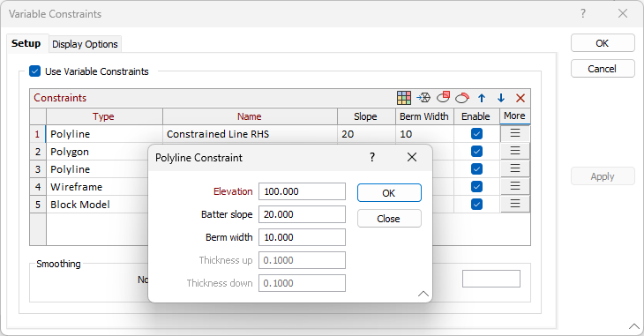Click the Batter slope value field
Screen dimensions: 644x336
click(x=302, y=214)
